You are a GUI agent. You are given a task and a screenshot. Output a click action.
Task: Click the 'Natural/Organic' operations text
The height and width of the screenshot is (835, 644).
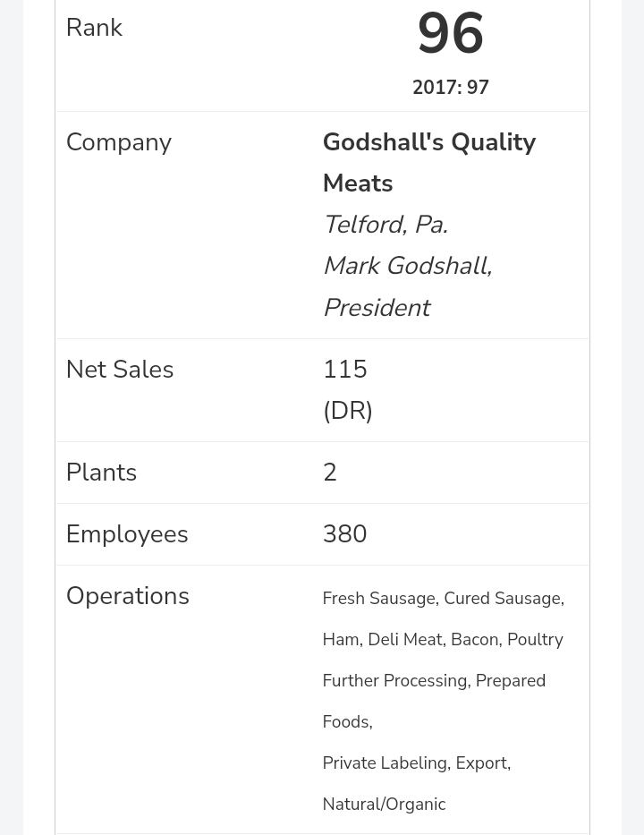pos(384,805)
